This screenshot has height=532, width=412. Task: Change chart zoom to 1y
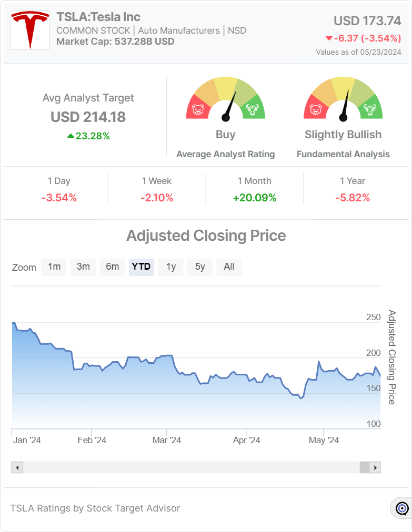point(171,267)
